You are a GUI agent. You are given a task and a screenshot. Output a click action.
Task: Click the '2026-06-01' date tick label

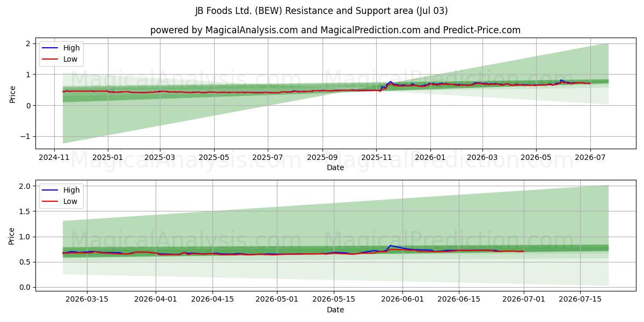point(402,299)
